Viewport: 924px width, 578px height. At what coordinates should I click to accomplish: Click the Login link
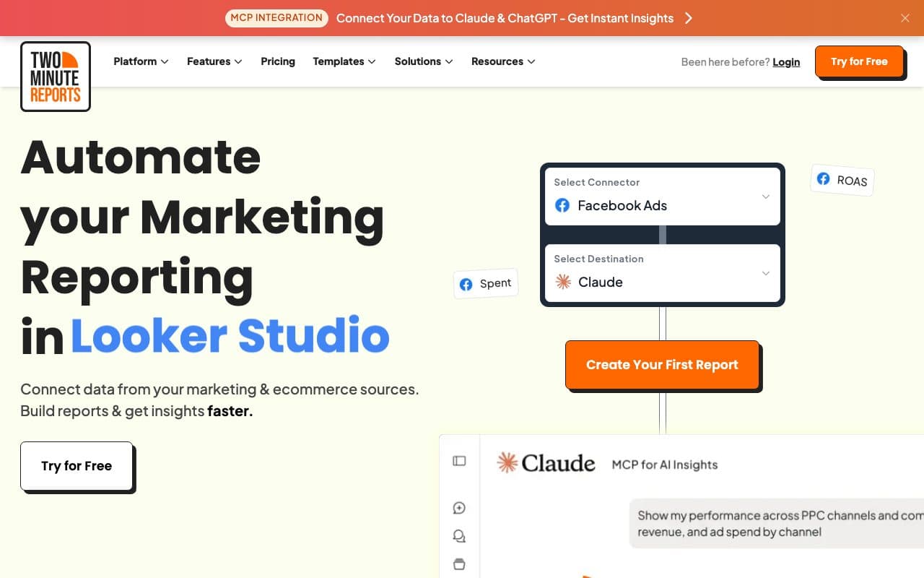[x=786, y=62]
